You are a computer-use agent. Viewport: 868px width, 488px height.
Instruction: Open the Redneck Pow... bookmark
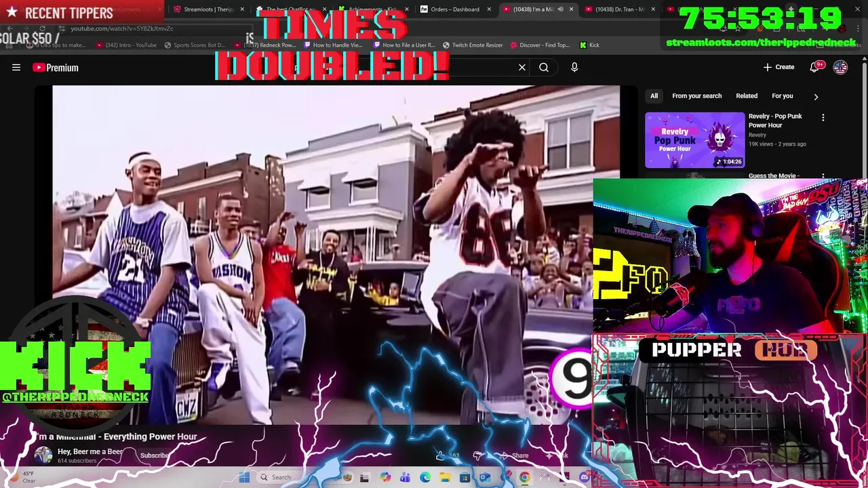265,45
